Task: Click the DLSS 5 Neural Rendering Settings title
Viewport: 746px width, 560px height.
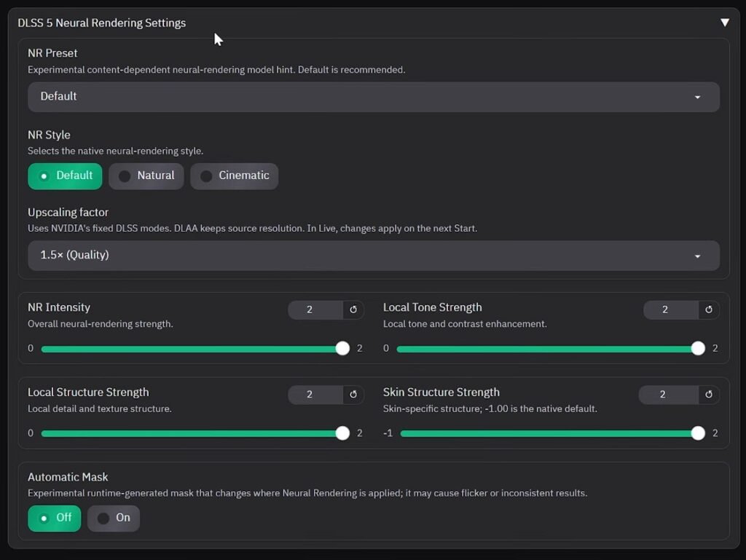Action: tap(102, 23)
